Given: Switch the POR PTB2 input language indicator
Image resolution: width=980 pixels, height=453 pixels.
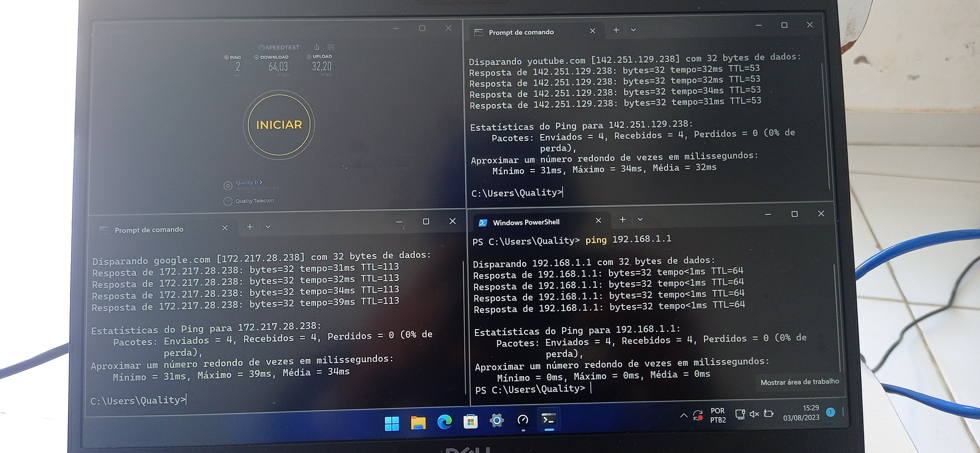Looking at the screenshot, I should tap(718, 415).
